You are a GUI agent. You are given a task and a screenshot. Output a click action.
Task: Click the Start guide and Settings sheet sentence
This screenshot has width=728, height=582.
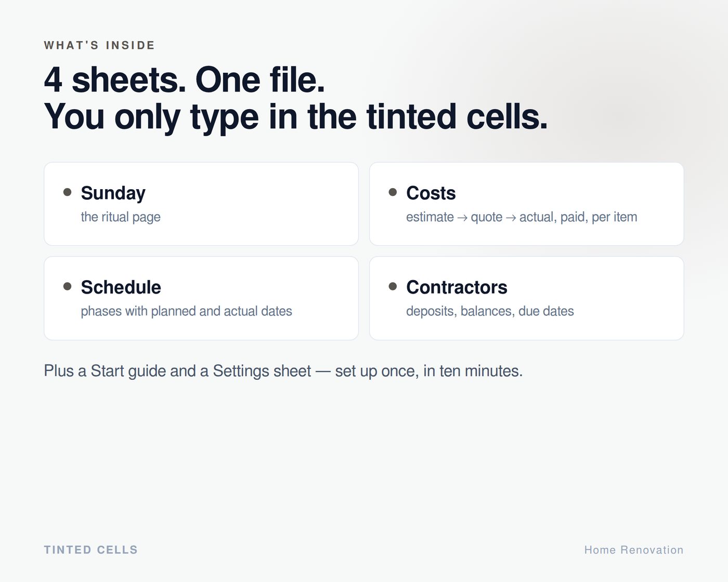[x=283, y=371]
